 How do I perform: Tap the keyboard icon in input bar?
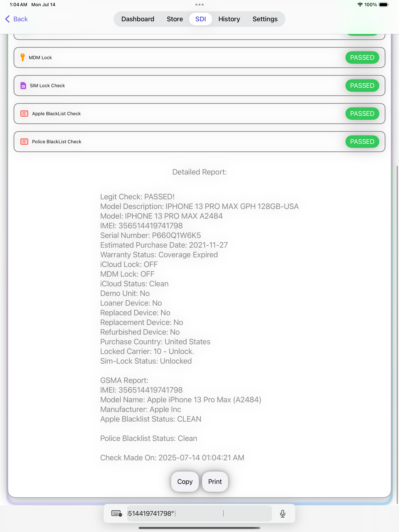click(117, 513)
